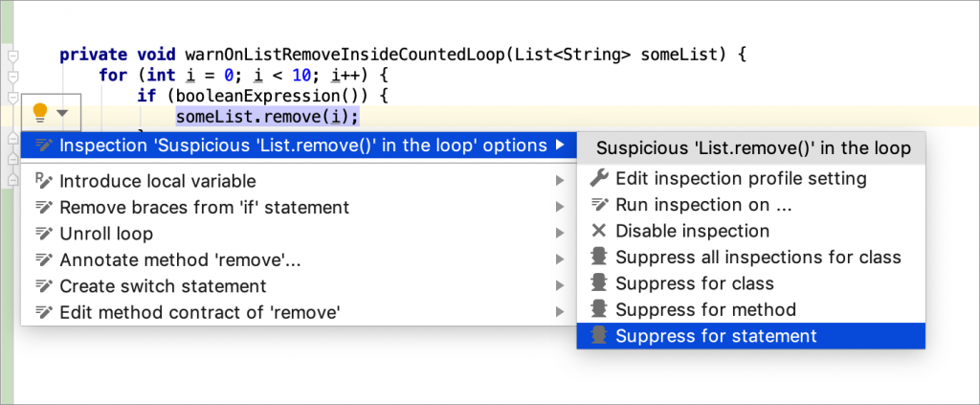Click the suppress icon beside Suppress for method
Image resolution: width=980 pixels, height=405 pixels.
pos(599,309)
